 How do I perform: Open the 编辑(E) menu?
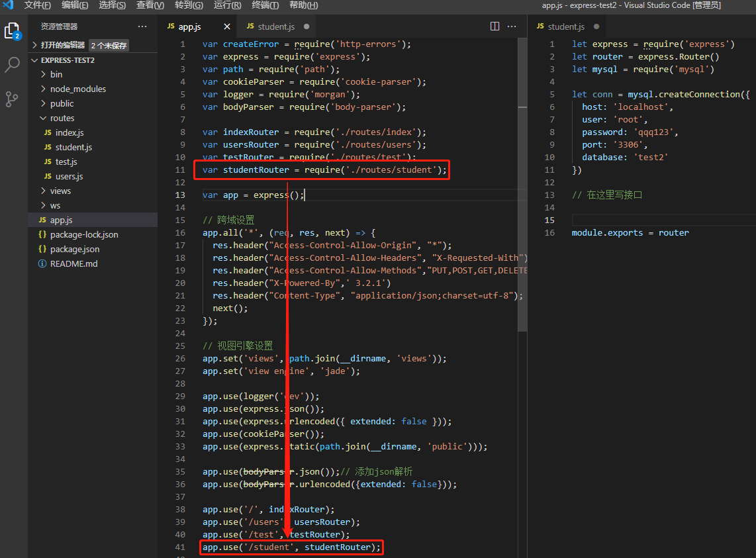pos(75,5)
